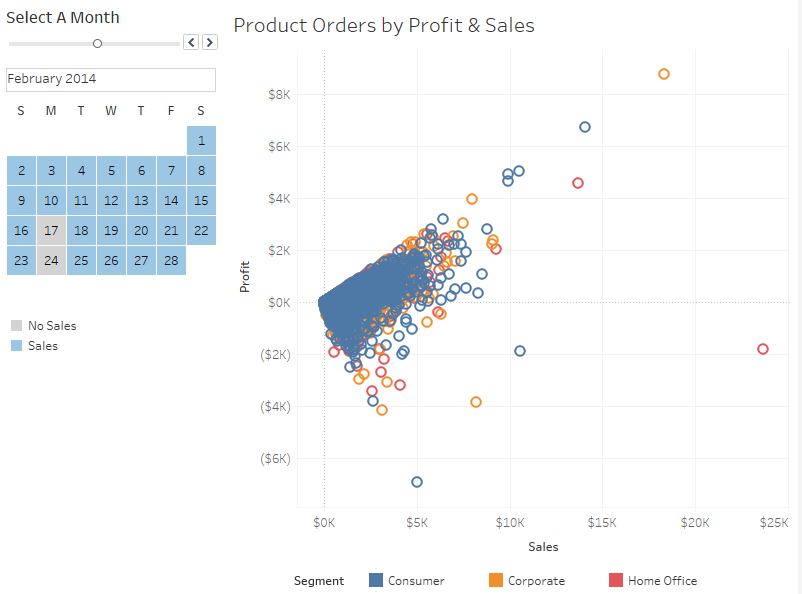This screenshot has width=802, height=594.
Task: Select February 17, the No Sales day
Action: coord(51,230)
